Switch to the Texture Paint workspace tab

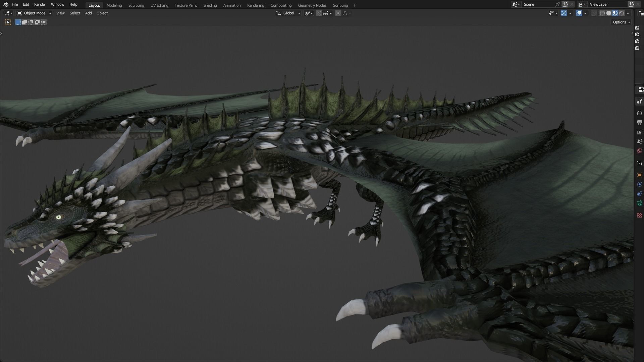[x=185, y=5]
